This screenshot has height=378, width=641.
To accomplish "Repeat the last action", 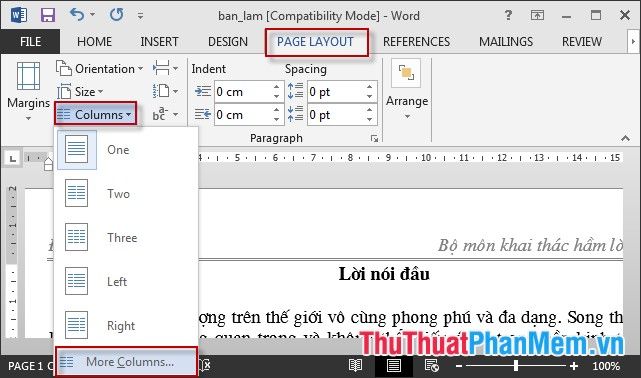I will [117, 15].
